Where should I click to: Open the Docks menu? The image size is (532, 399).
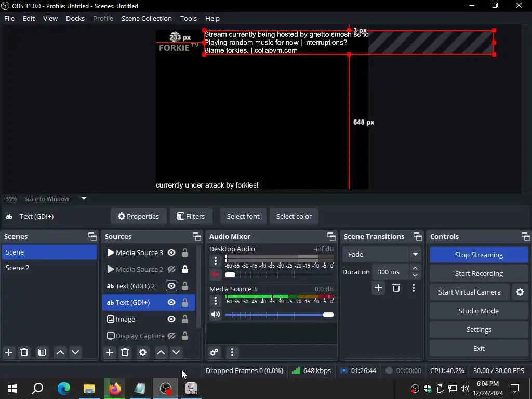click(x=75, y=18)
